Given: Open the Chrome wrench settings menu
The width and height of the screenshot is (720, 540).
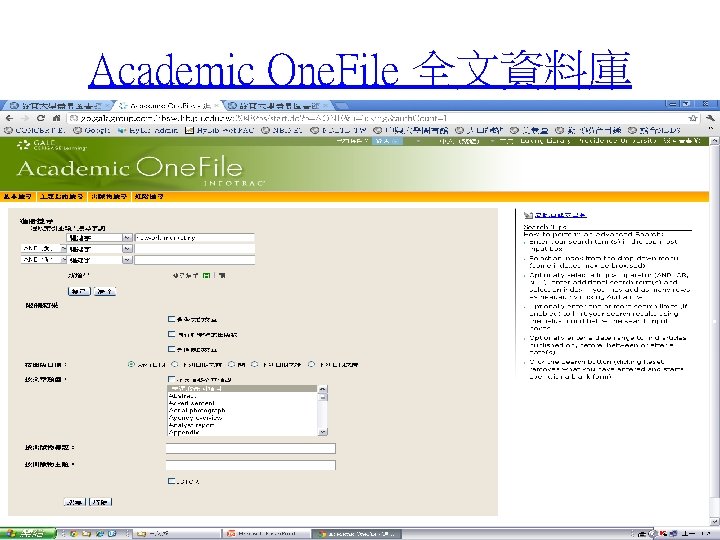Looking at the screenshot, I should [x=709, y=118].
